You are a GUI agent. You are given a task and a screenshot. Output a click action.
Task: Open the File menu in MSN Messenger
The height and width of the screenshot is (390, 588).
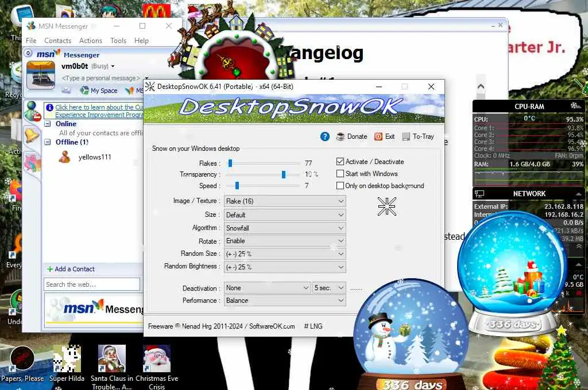point(31,41)
